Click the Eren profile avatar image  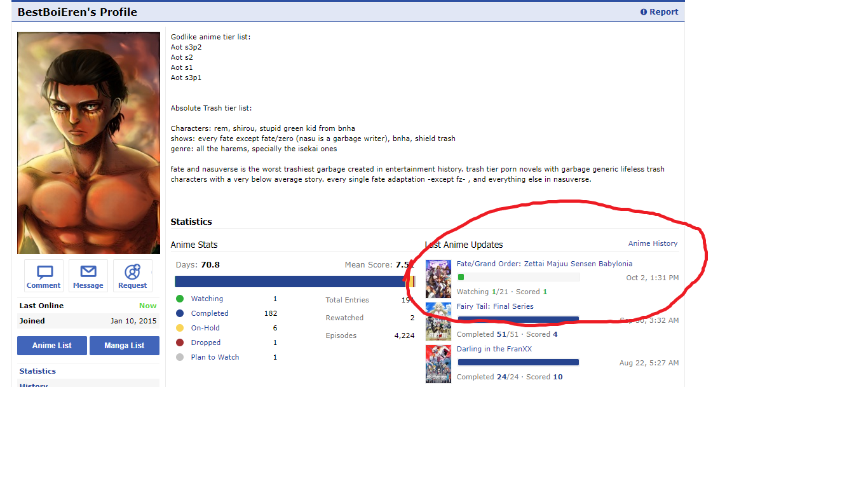88,143
